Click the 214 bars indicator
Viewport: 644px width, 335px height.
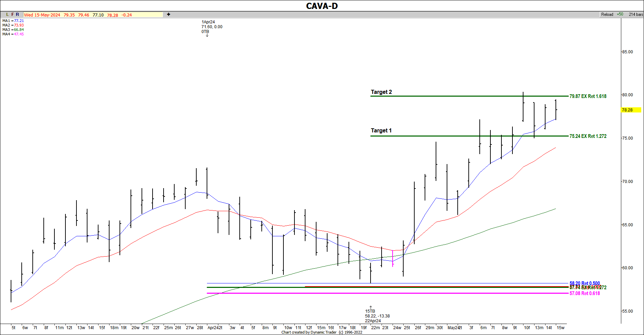pos(636,14)
